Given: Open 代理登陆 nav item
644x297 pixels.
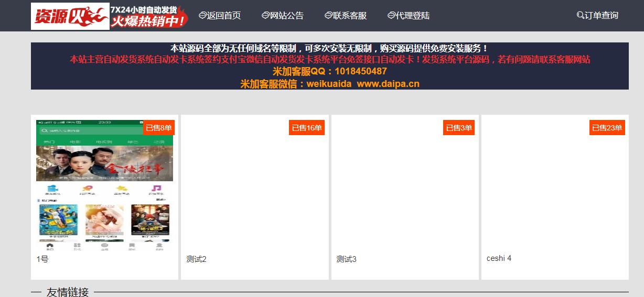Looking at the screenshot, I should click(413, 16).
